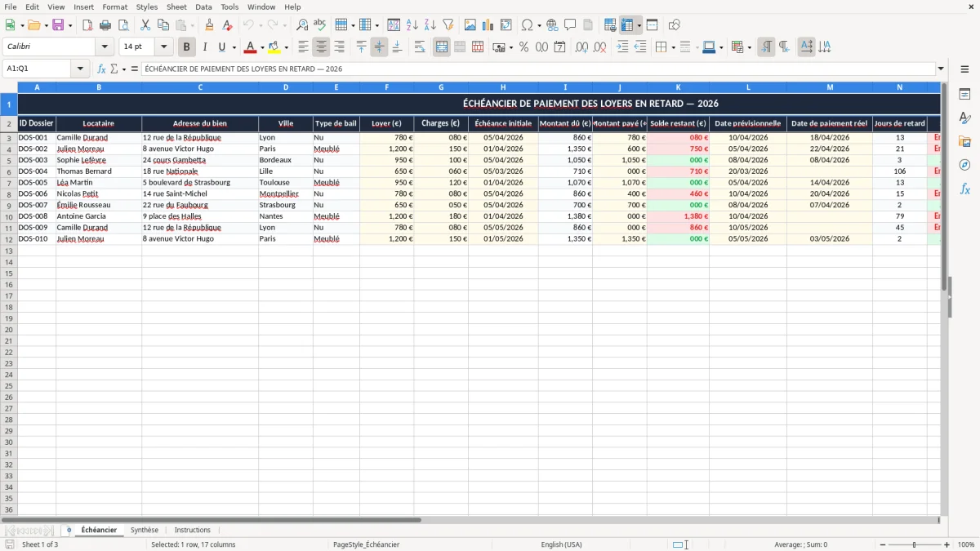
Task: Open the Data menu
Action: pos(203,7)
